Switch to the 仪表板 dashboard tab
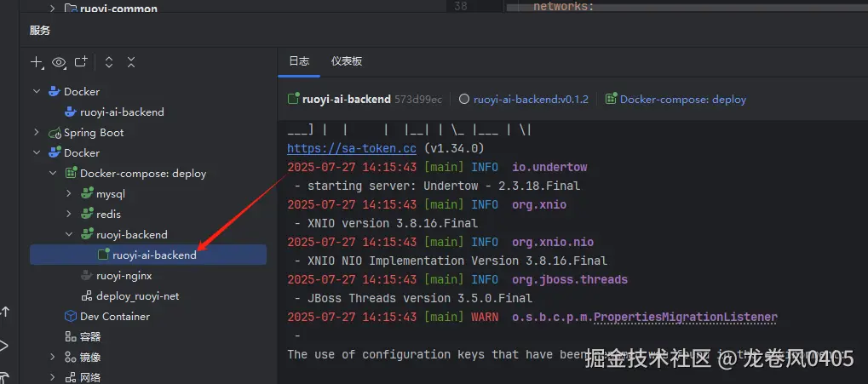The width and height of the screenshot is (868, 384). pos(347,61)
